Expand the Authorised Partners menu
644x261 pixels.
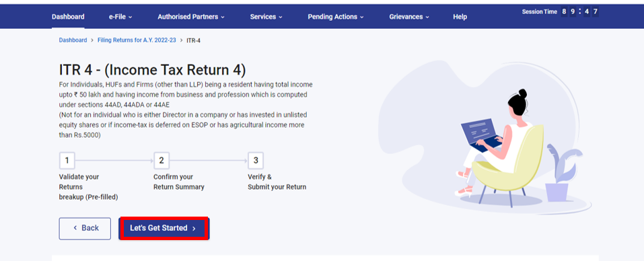click(x=191, y=17)
